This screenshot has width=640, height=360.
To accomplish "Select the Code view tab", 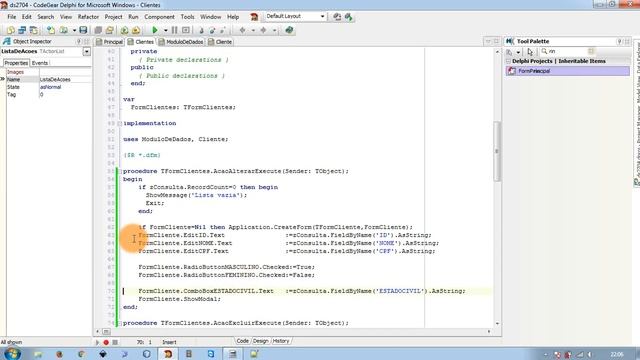I will (x=242, y=341).
